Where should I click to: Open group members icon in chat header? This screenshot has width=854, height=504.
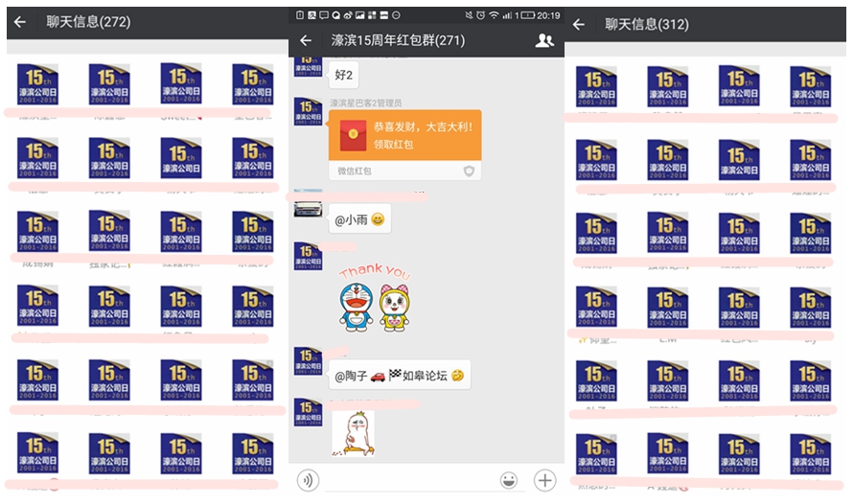544,40
